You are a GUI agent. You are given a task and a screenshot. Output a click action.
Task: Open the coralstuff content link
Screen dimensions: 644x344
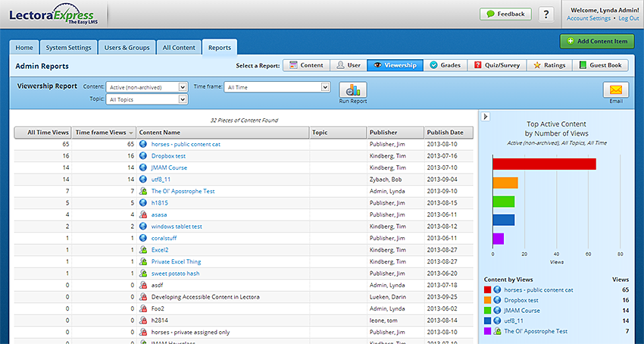click(164, 239)
